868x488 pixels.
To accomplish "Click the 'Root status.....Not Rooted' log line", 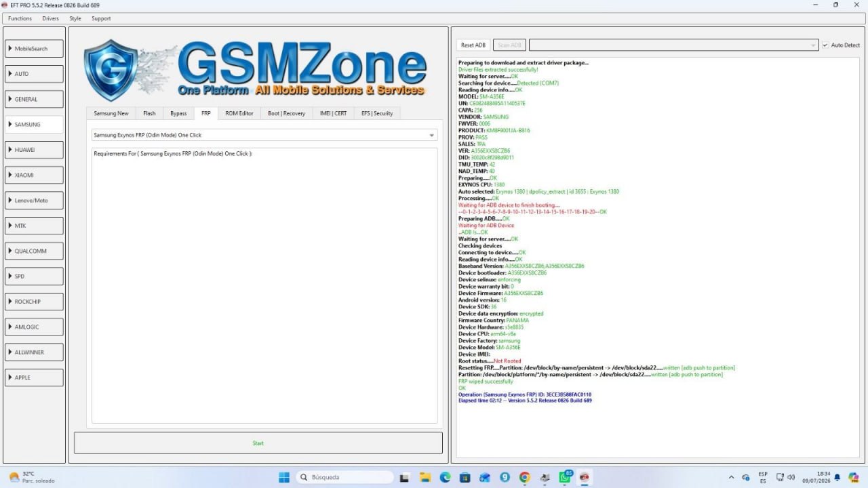I will 490,361.
